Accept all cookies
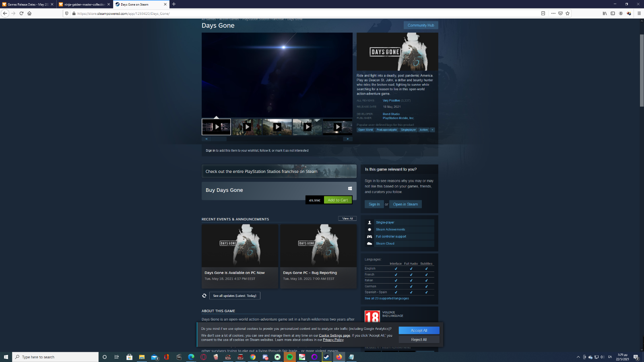This screenshot has width=644, height=362. tap(419, 330)
